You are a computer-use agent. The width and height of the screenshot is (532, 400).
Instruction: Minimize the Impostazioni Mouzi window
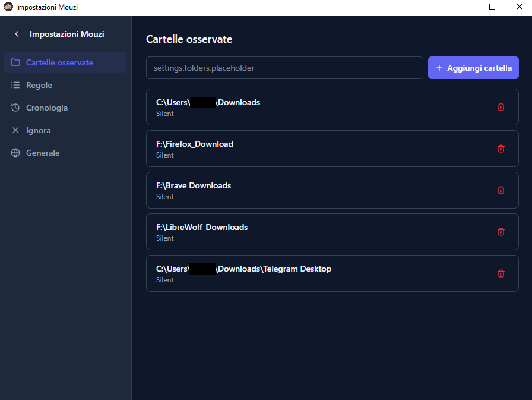coord(465,7)
